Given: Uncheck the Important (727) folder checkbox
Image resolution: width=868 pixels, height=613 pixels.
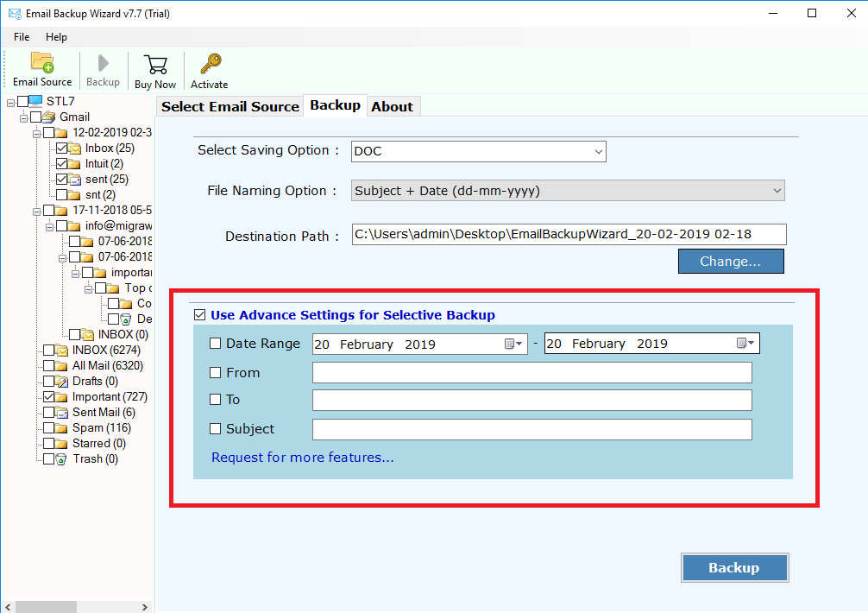Looking at the screenshot, I should click(x=48, y=397).
